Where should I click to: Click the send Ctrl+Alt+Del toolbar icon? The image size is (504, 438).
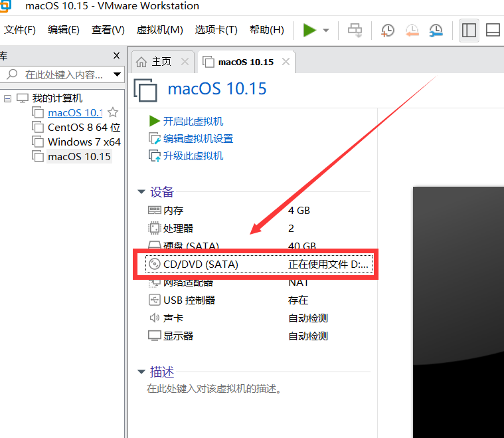355,31
